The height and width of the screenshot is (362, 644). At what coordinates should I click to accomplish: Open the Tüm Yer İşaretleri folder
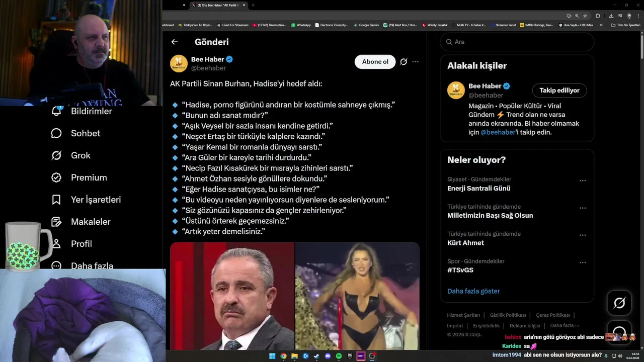point(625,25)
